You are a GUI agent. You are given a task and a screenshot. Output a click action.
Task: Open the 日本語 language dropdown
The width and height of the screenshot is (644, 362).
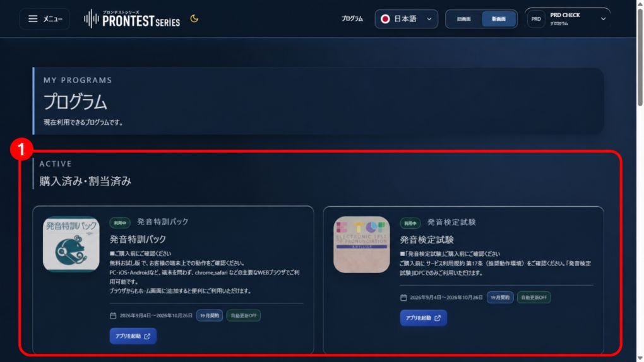pyautogui.click(x=406, y=19)
